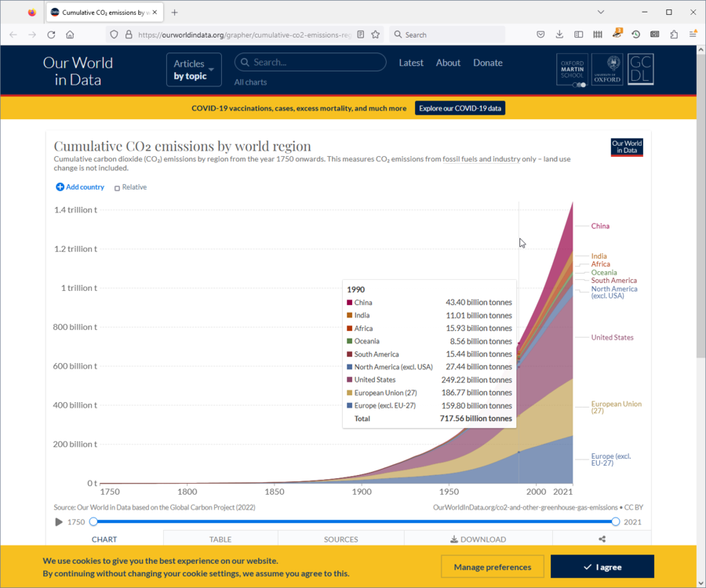The image size is (706, 588).
Task: Open the Articles by topic dropdown
Action: [x=193, y=69]
